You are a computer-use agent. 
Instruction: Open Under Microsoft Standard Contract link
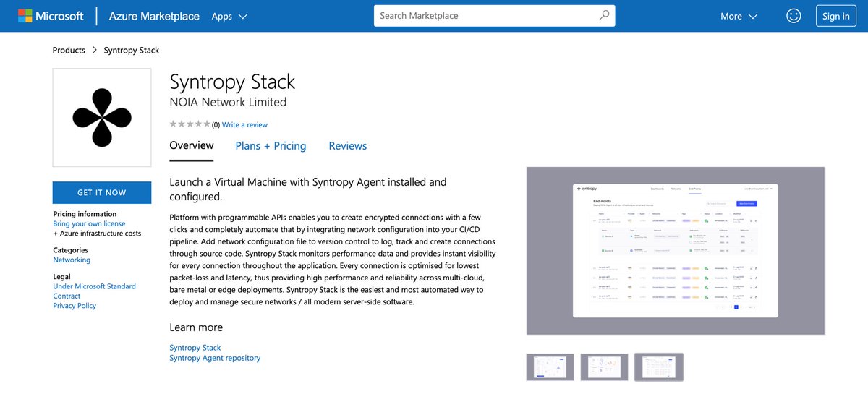click(x=94, y=291)
